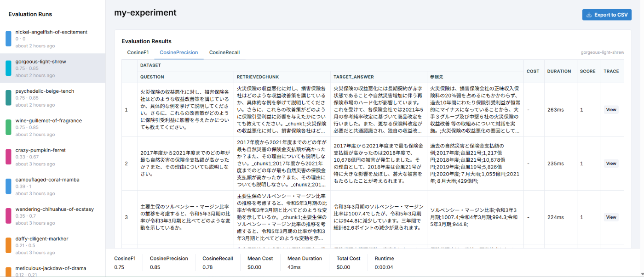Click the TRACE column header

tap(611, 71)
